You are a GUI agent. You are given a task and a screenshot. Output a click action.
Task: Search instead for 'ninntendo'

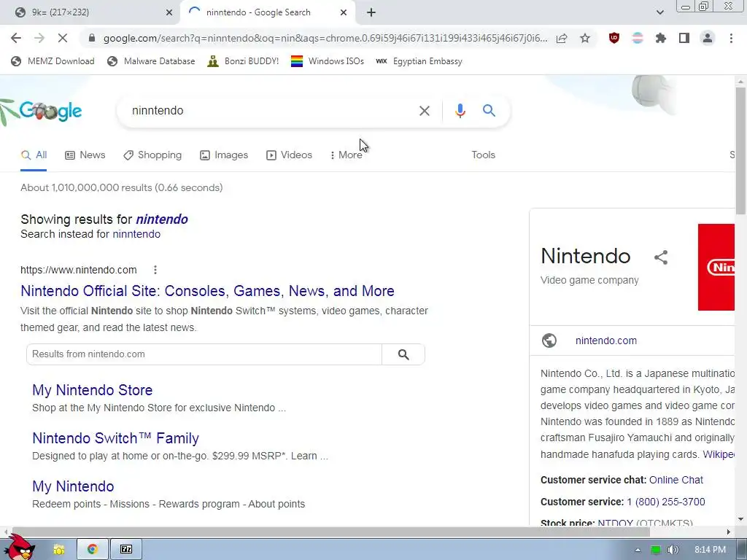click(136, 234)
